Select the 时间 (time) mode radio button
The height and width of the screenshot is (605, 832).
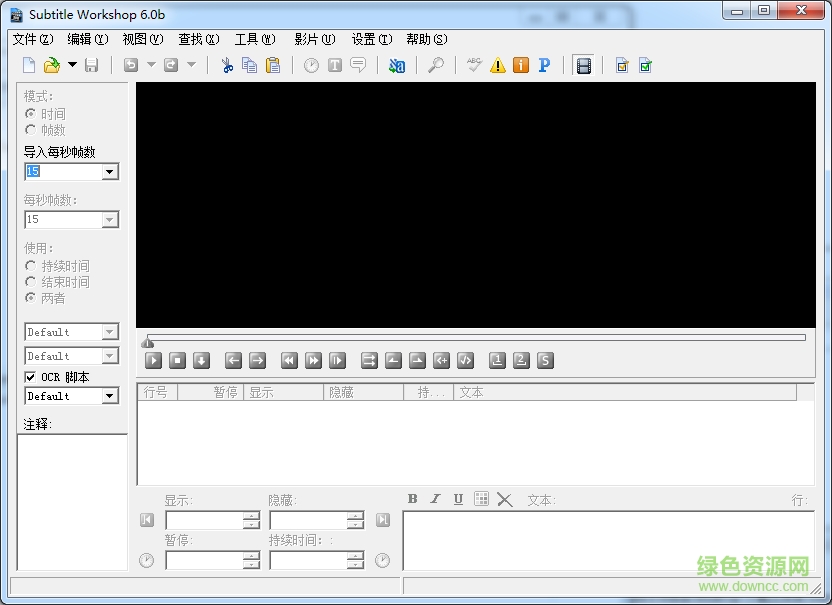point(31,113)
